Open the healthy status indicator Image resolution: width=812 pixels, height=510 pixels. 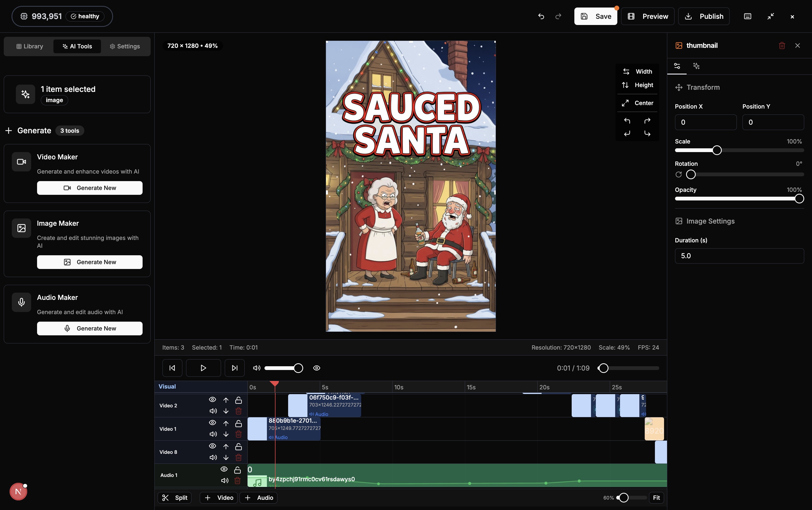85,16
